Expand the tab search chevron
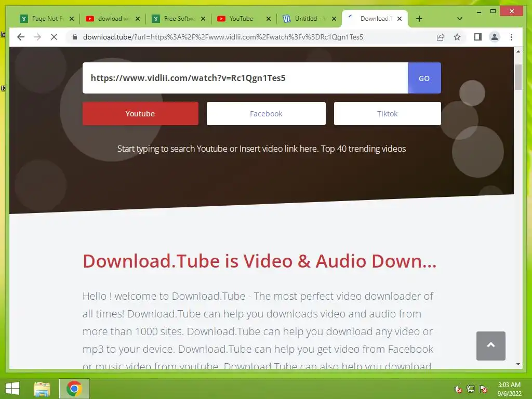Image resolution: width=532 pixels, height=399 pixels. [x=460, y=19]
